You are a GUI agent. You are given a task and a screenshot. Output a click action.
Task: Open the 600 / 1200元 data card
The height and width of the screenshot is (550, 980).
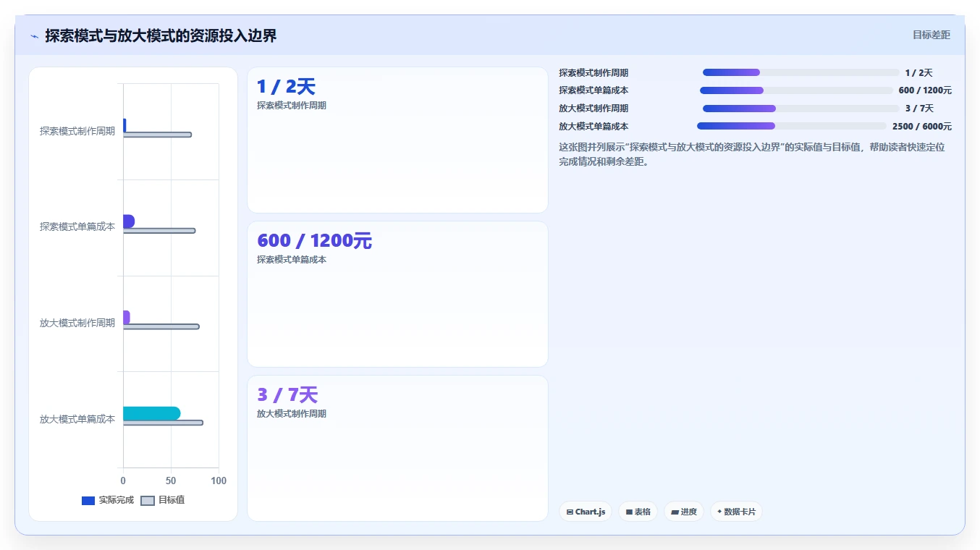397,295
